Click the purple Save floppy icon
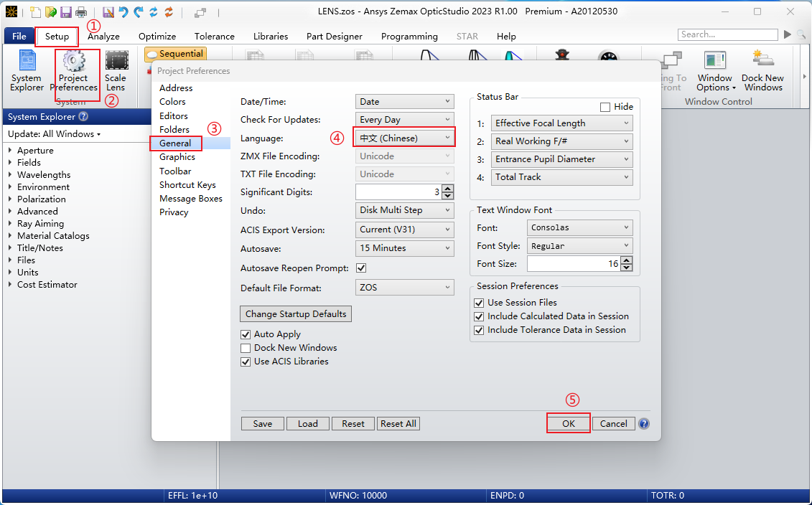812x505 pixels. [x=66, y=12]
